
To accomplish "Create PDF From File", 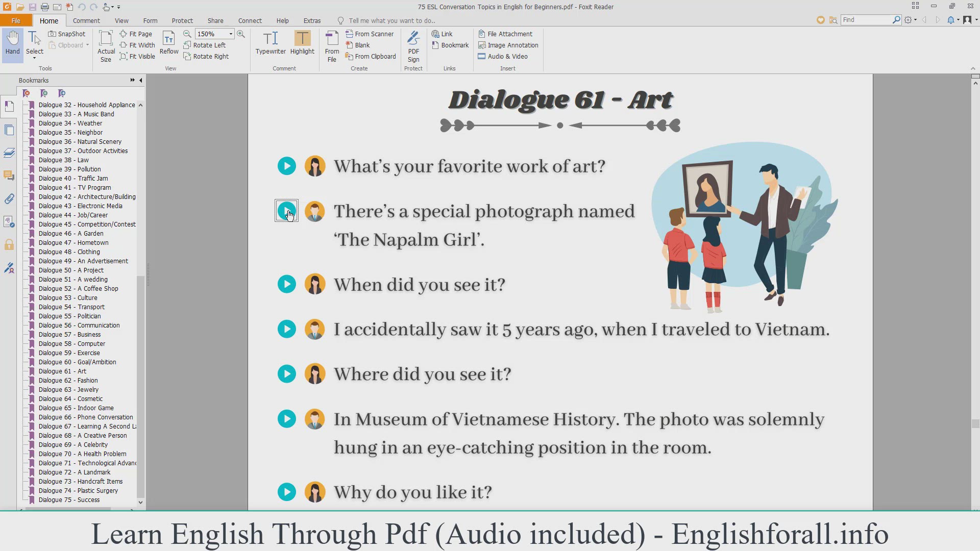I will 332,46.
